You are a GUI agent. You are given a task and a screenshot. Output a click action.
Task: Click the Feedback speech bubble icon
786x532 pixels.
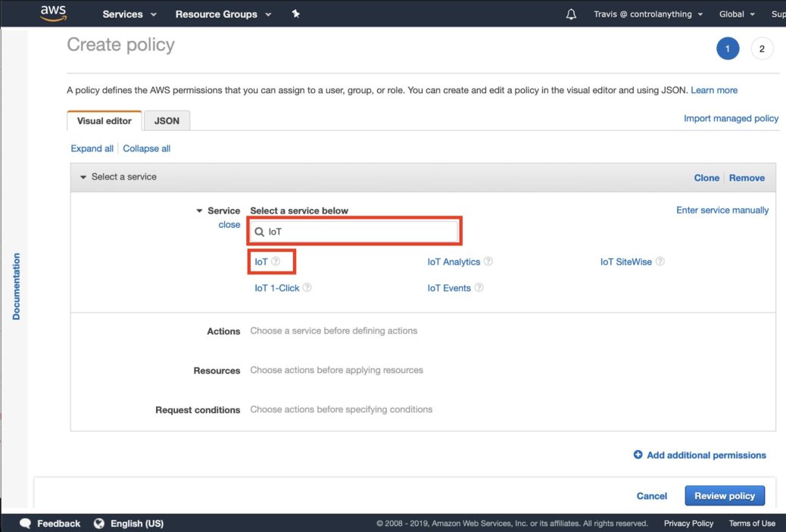(25, 523)
